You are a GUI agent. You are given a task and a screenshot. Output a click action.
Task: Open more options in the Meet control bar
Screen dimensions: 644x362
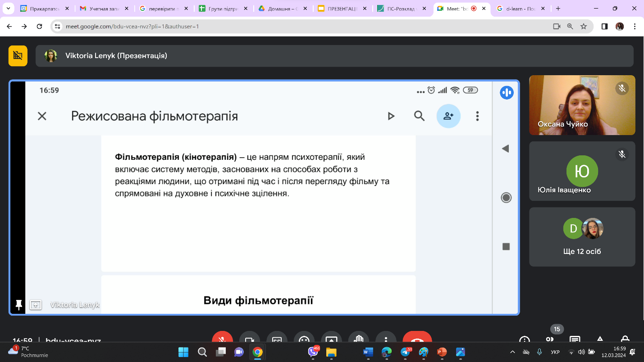click(385, 339)
